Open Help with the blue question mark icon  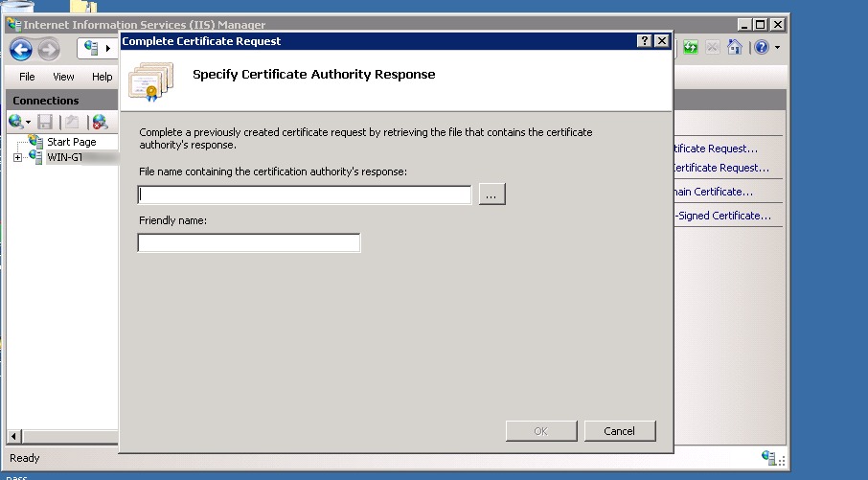[x=762, y=48]
